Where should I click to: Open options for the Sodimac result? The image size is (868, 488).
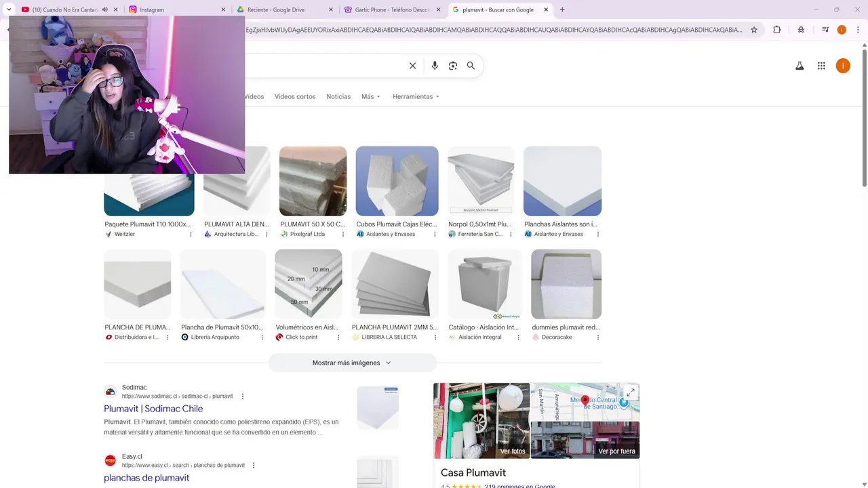coord(243,396)
